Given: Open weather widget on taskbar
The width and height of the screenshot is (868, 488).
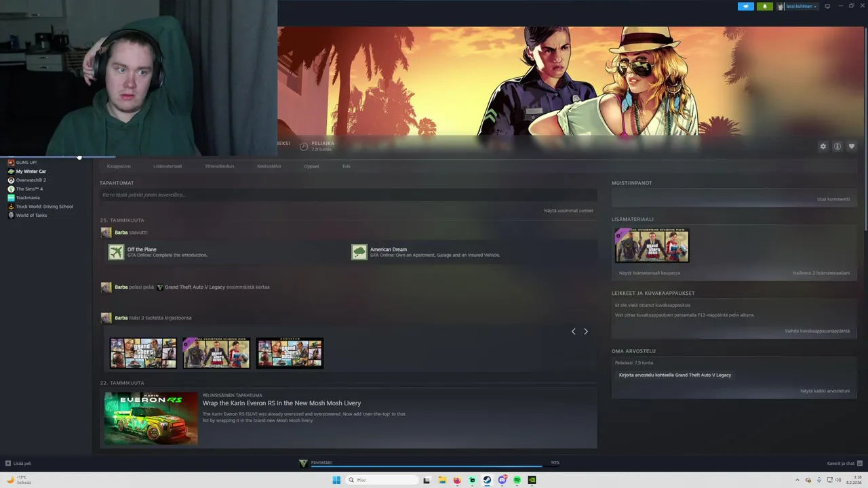Looking at the screenshot, I should coord(19,480).
